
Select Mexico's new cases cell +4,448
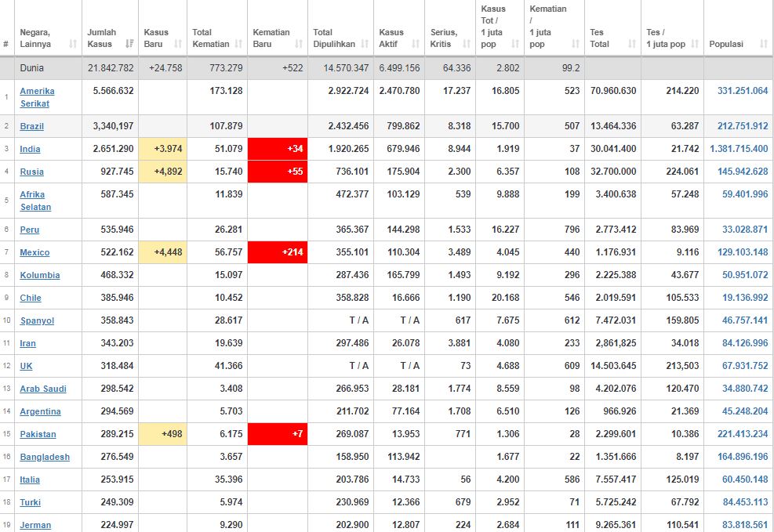point(163,252)
